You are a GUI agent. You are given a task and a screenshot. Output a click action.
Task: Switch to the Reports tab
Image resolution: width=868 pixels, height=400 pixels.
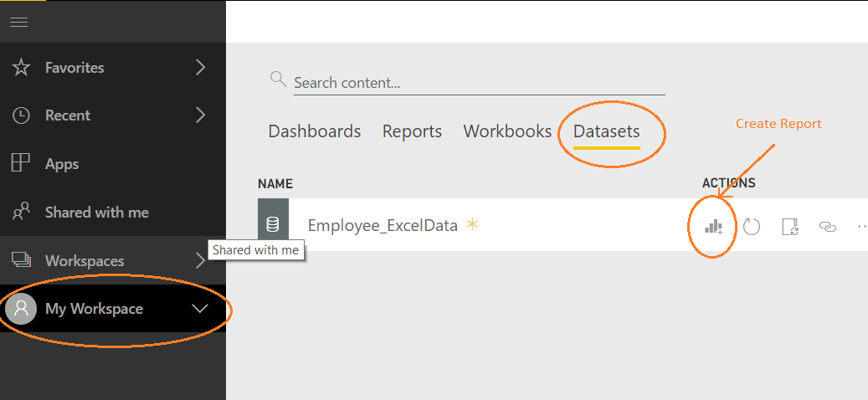click(412, 131)
